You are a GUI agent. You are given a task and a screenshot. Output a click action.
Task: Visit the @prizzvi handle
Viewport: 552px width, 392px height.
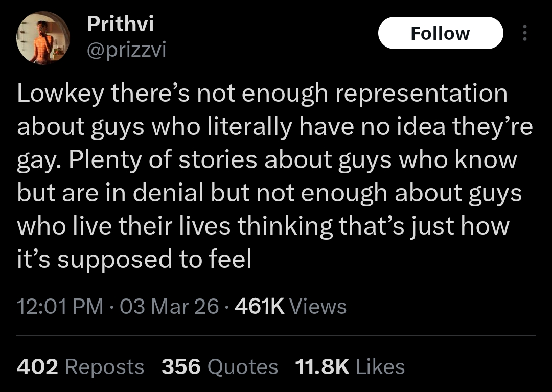point(126,50)
